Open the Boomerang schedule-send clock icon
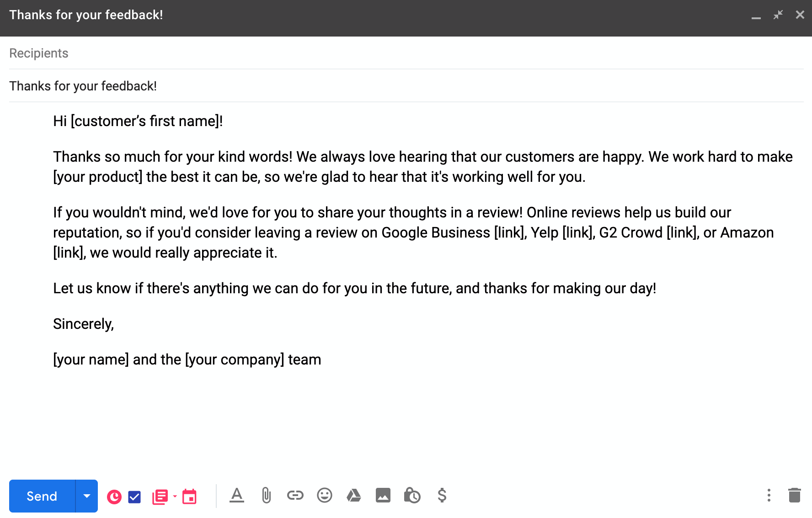This screenshot has width=812, height=518. (x=114, y=496)
